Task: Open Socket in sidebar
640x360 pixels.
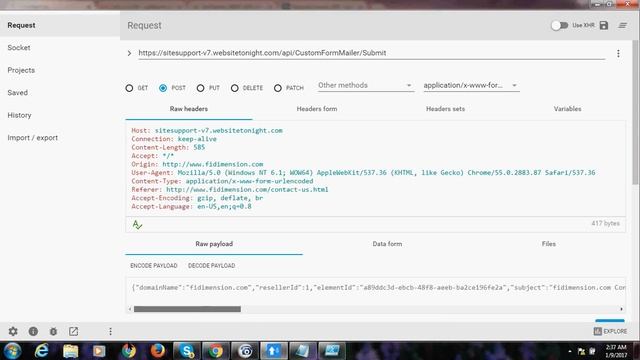Action: tap(60, 48)
